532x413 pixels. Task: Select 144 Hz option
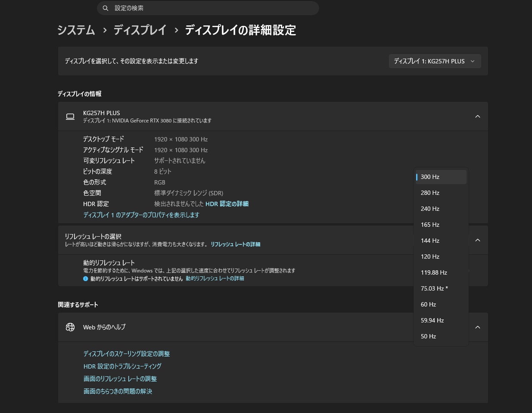pos(441,241)
